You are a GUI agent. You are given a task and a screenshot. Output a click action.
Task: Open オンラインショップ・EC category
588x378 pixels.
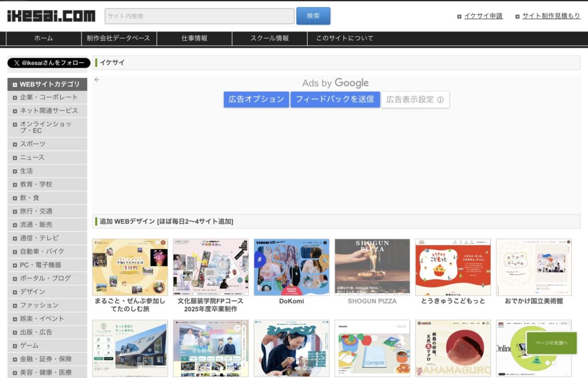(47, 127)
